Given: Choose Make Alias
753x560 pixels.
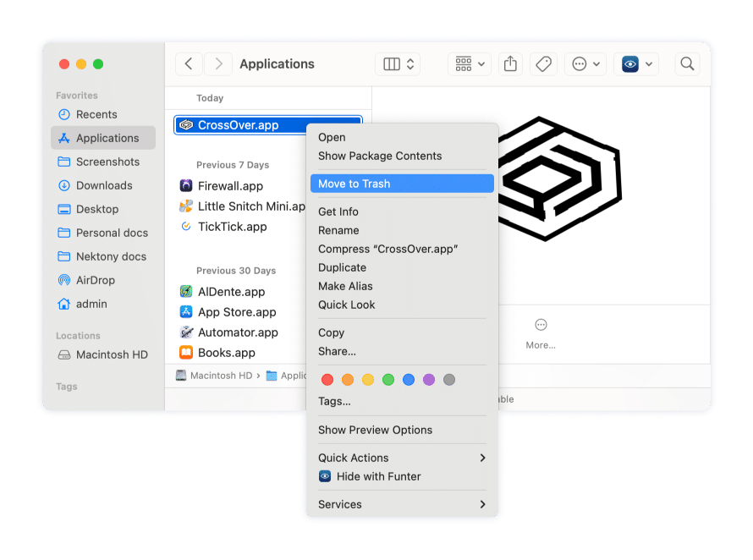Looking at the screenshot, I should [x=402, y=286].
